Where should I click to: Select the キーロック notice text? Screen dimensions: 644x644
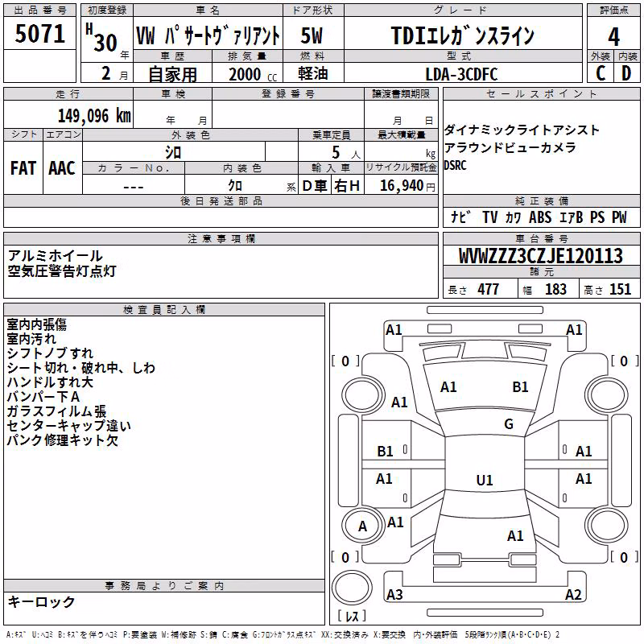pyautogui.click(x=42, y=602)
